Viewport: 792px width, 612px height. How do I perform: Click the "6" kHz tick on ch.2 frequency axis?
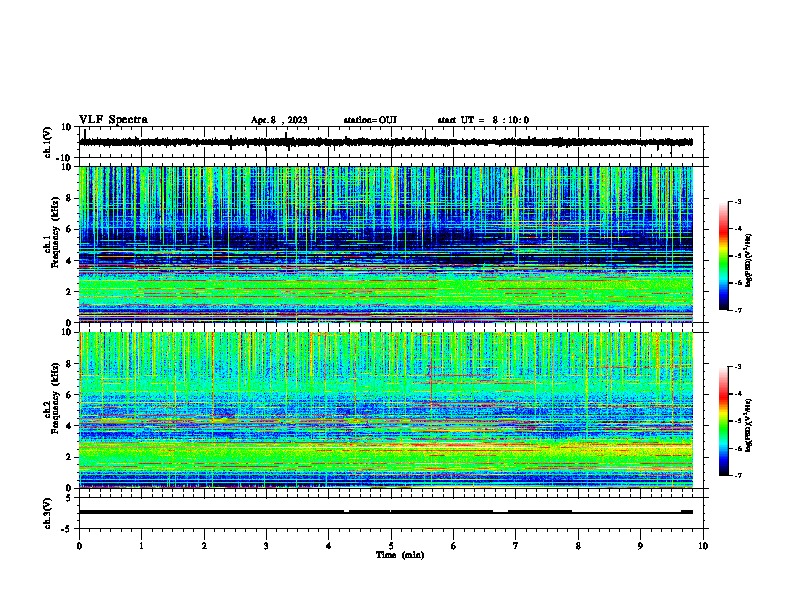click(69, 394)
